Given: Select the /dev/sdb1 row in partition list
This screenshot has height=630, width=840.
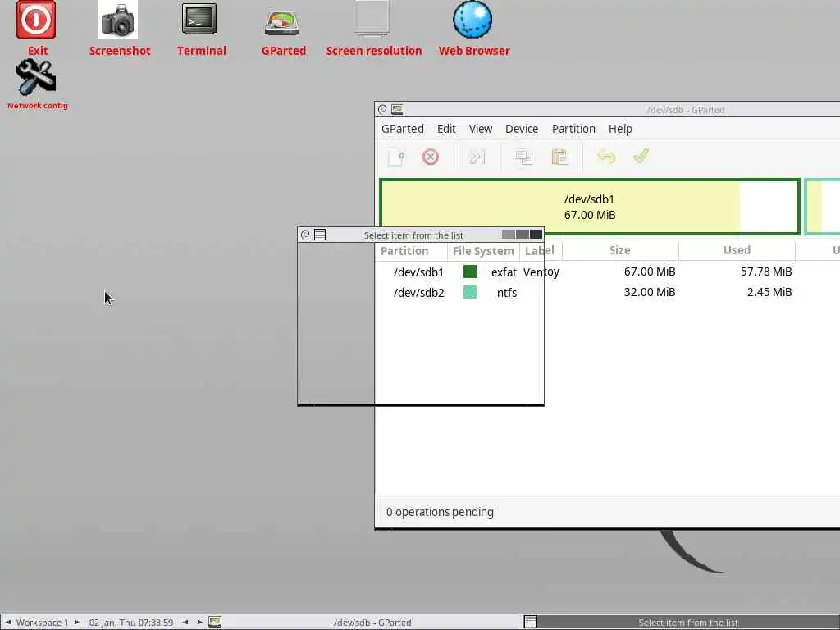Looking at the screenshot, I should (607, 272).
